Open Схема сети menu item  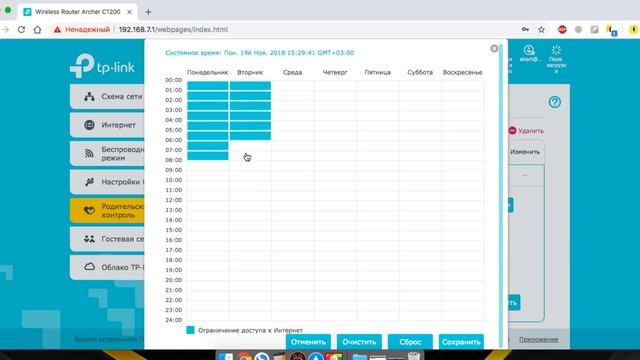107,97
